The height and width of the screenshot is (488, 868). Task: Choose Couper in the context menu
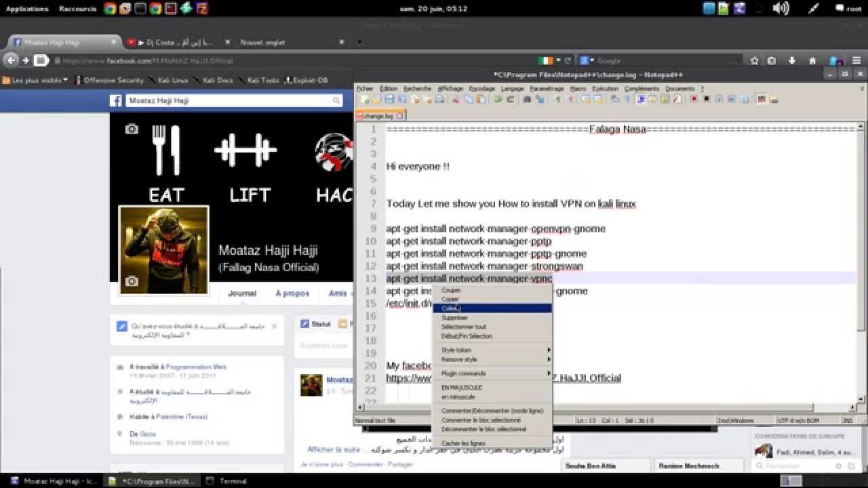pyautogui.click(x=492, y=290)
